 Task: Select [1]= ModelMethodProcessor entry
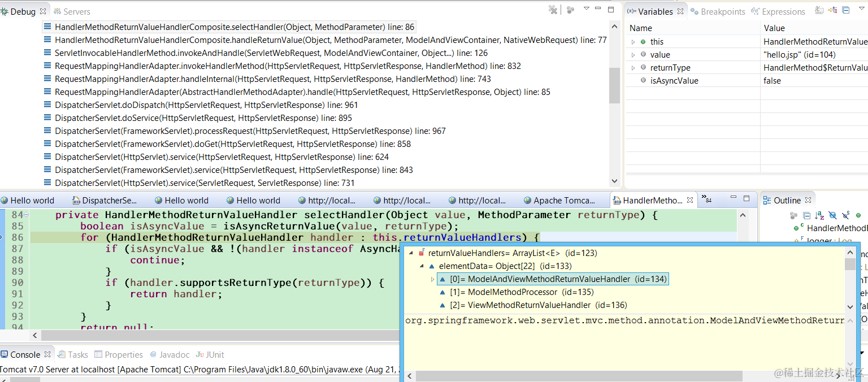(x=517, y=292)
